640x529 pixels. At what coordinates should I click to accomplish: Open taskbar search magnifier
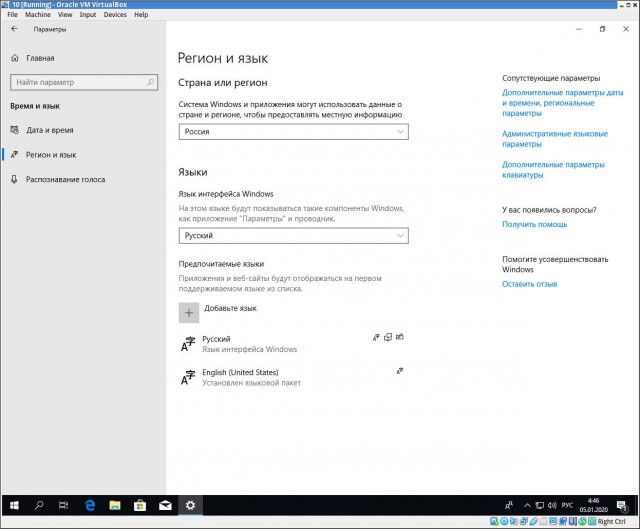pyautogui.click(x=39, y=505)
